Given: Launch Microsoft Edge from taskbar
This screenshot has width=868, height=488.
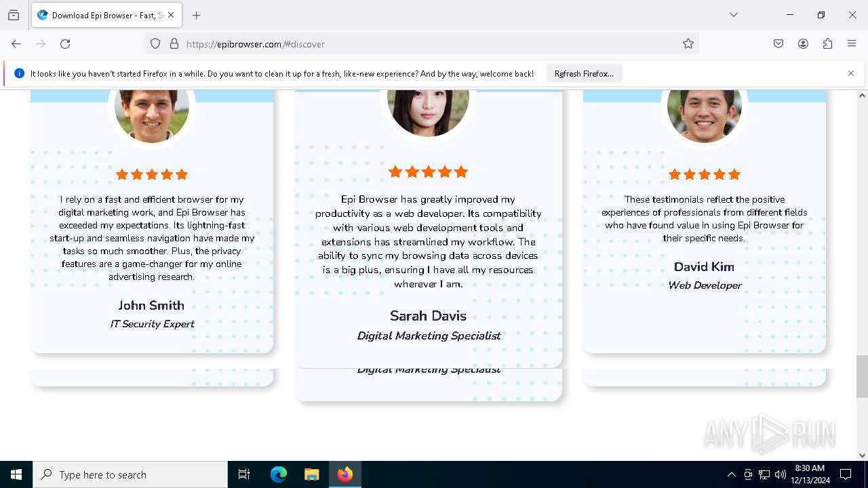Looking at the screenshot, I should (x=279, y=474).
